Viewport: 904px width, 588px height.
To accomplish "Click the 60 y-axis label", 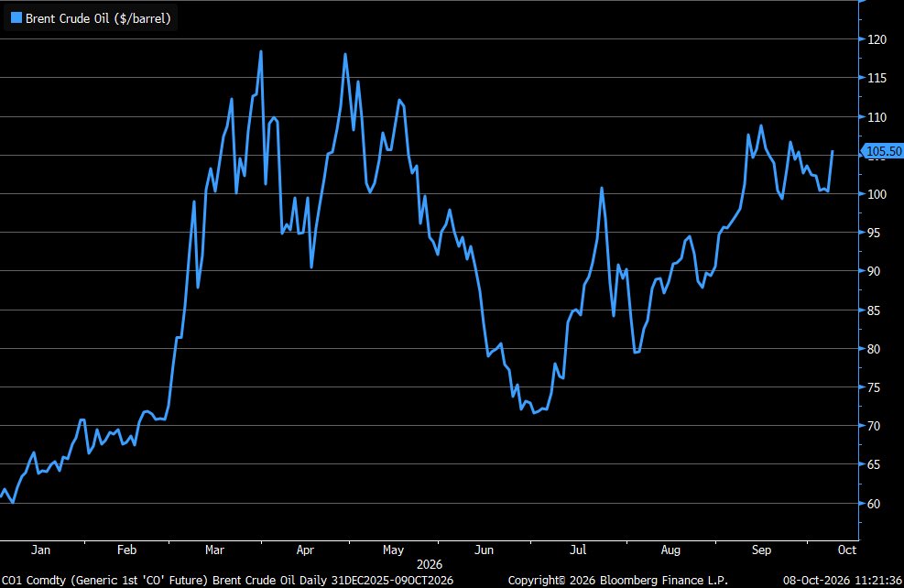I will click(x=874, y=504).
